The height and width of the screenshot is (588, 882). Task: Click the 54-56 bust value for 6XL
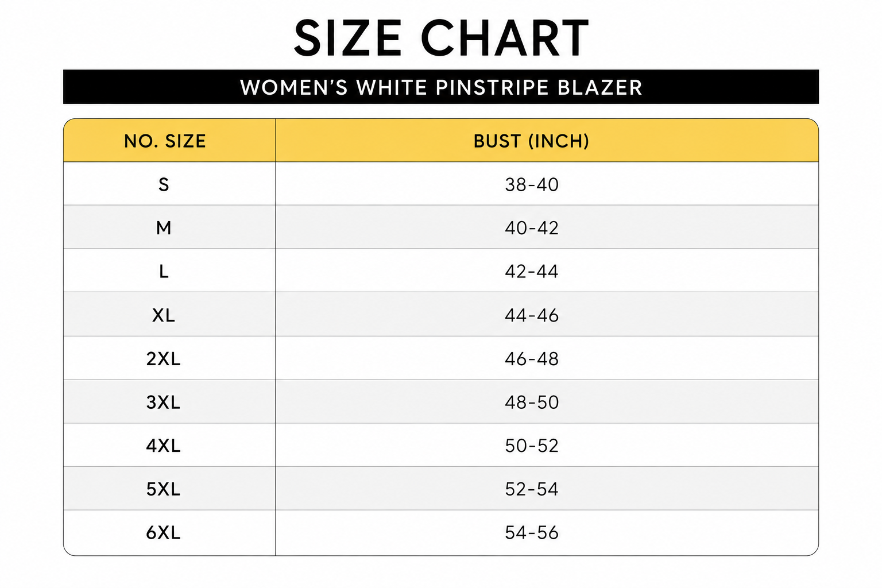tap(532, 533)
